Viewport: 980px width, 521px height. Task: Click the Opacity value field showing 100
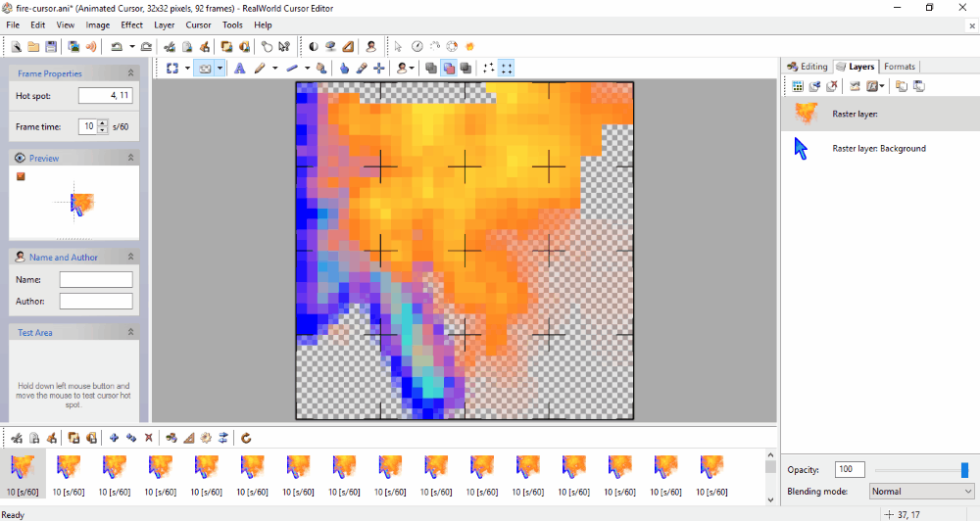pyautogui.click(x=850, y=469)
